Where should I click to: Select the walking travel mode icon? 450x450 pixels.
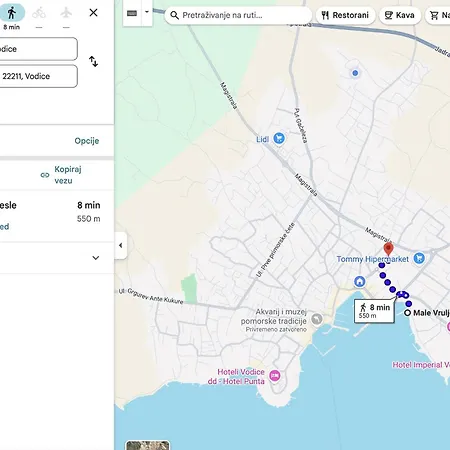(x=12, y=13)
